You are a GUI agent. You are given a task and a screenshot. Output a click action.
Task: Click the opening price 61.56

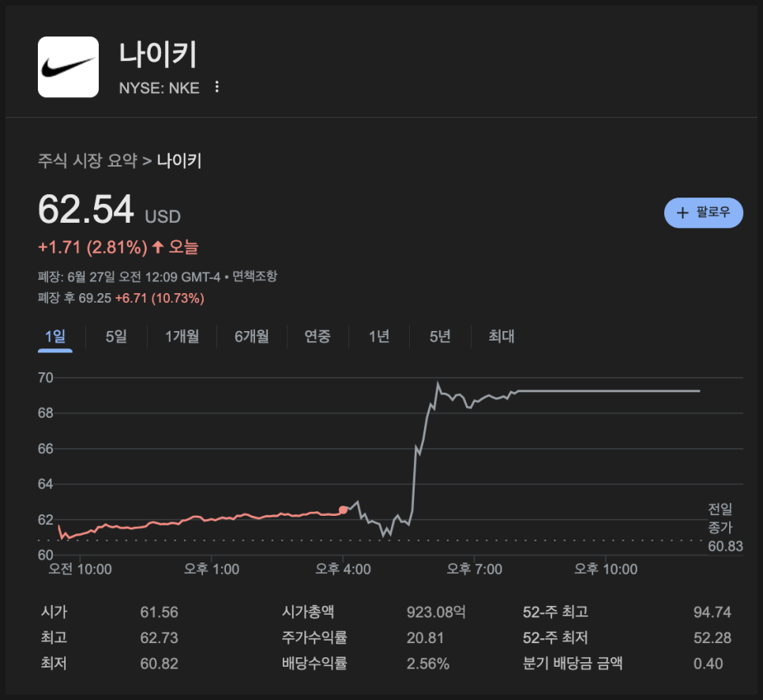[159, 612]
